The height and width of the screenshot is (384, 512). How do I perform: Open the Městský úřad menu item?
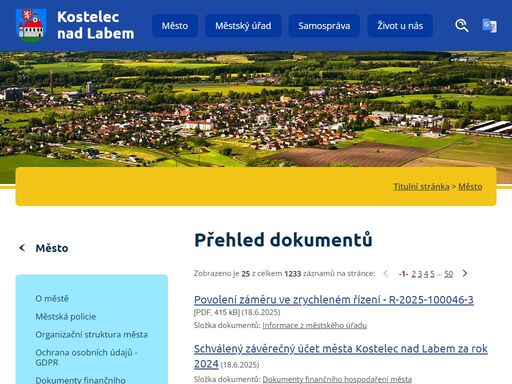[243, 26]
